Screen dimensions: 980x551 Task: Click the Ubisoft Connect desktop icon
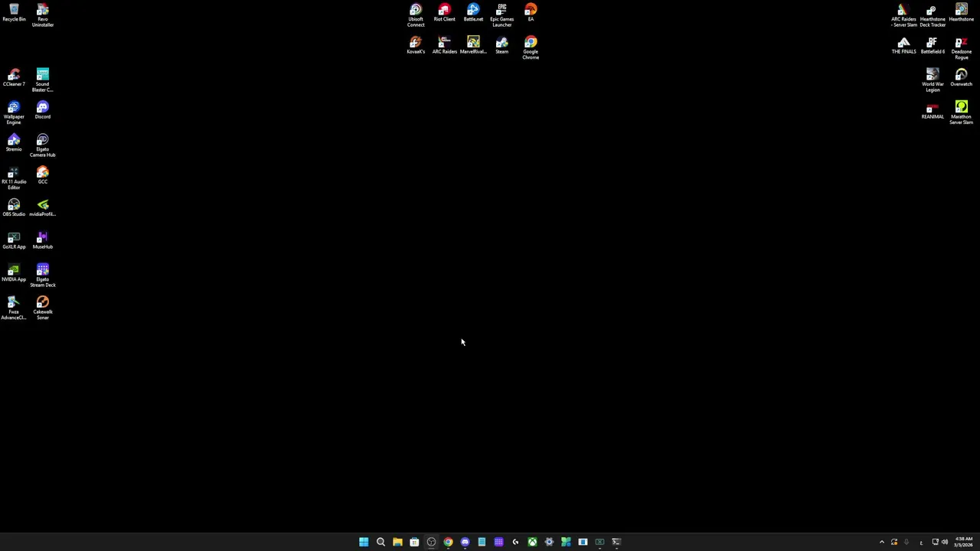pos(416,15)
